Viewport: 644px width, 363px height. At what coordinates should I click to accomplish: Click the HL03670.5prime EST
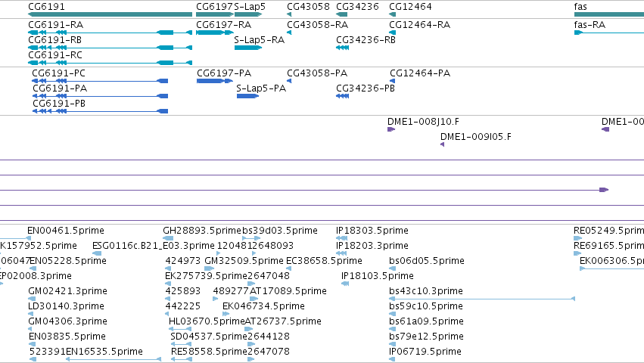(x=180, y=329)
